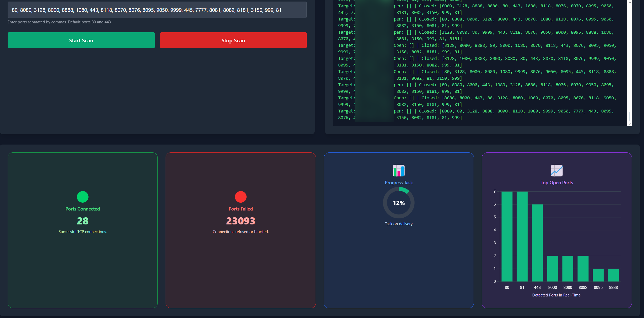
Task: Click the port 80 bar in chart
Action: (x=507, y=237)
